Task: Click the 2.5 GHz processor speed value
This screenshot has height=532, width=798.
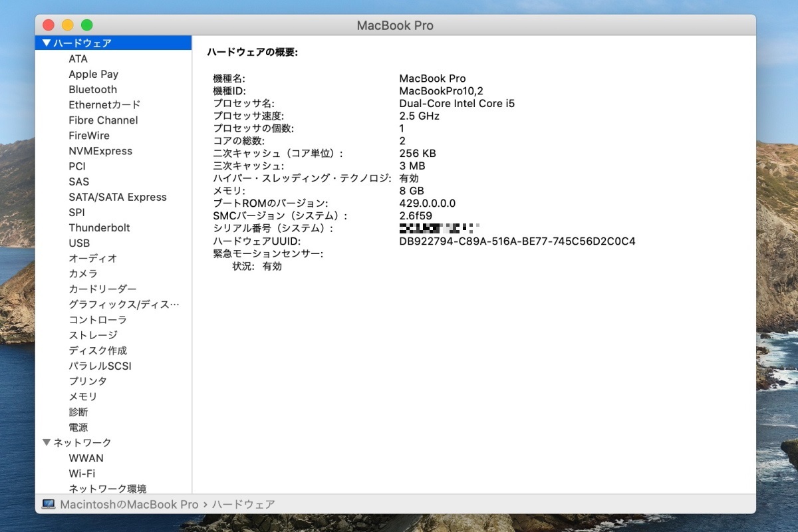Action: click(x=419, y=116)
